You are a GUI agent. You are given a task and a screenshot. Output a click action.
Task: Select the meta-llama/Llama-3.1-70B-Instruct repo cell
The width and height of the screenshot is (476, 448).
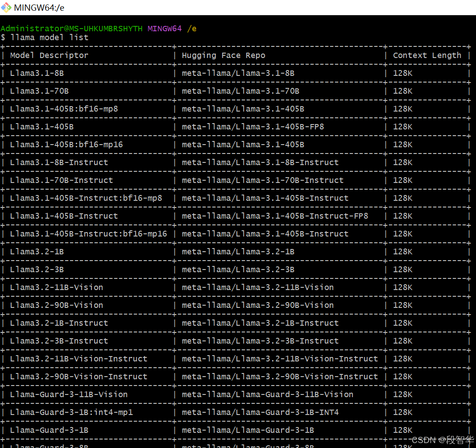(x=263, y=180)
